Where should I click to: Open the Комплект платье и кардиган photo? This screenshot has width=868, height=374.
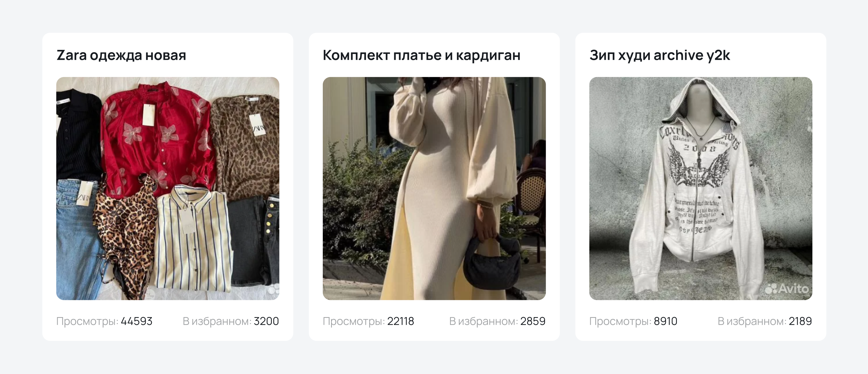click(434, 188)
